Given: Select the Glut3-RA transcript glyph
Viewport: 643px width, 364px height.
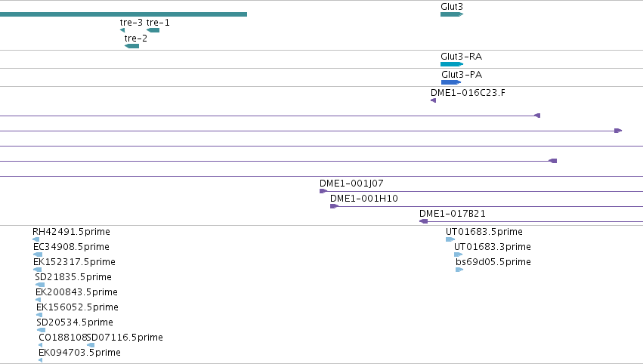Looking at the screenshot, I should coord(452,64).
